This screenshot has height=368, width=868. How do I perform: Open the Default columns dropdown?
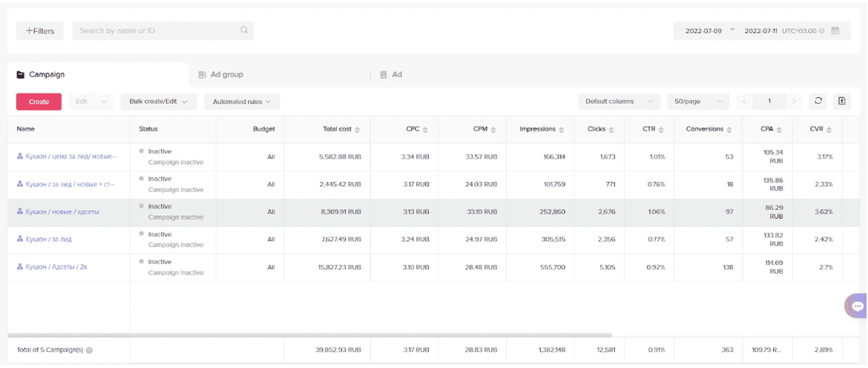619,102
